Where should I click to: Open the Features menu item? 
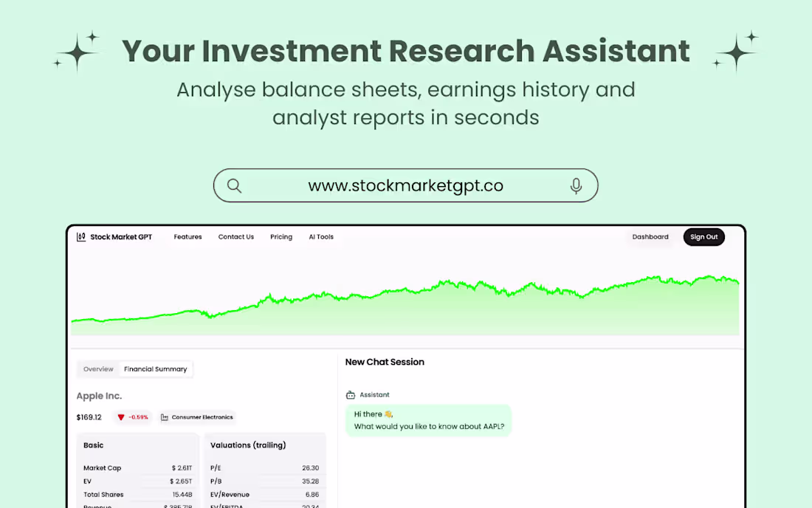(x=187, y=237)
